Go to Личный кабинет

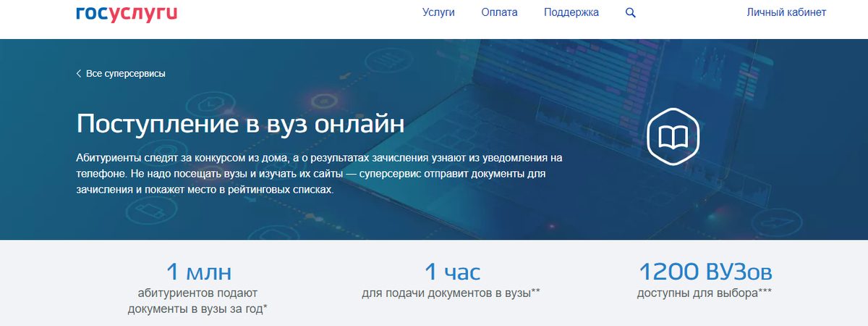786,12
